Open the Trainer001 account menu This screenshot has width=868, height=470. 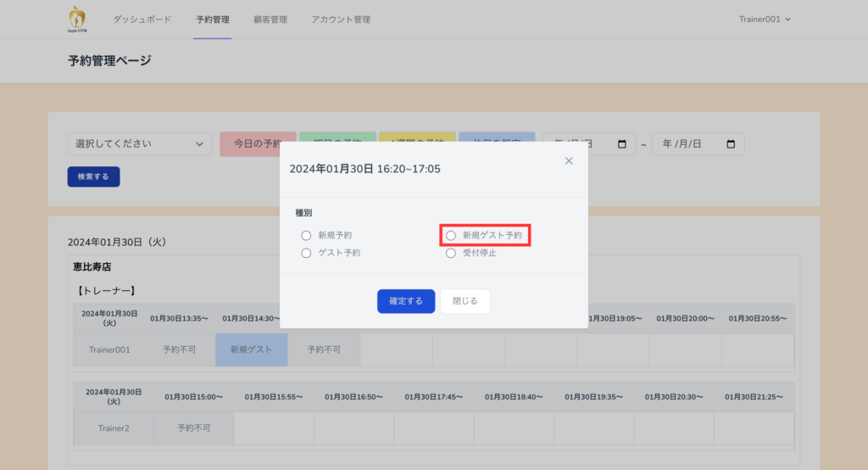click(765, 20)
